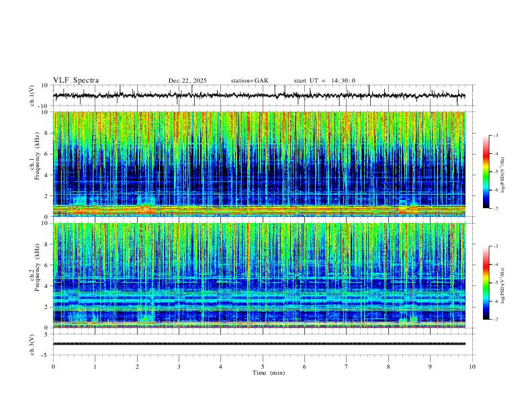Click the ch.1 spectrogram plot area
The height and width of the screenshot is (411, 532).
[259, 164]
